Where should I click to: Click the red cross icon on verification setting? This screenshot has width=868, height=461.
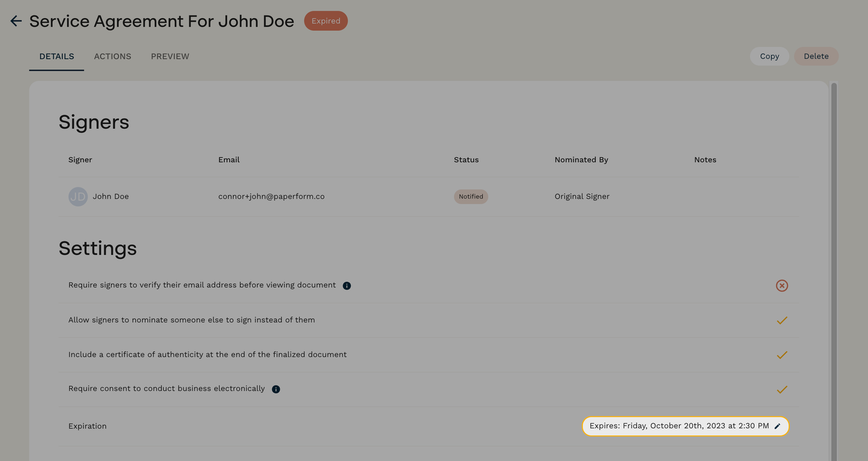tap(781, 285)
